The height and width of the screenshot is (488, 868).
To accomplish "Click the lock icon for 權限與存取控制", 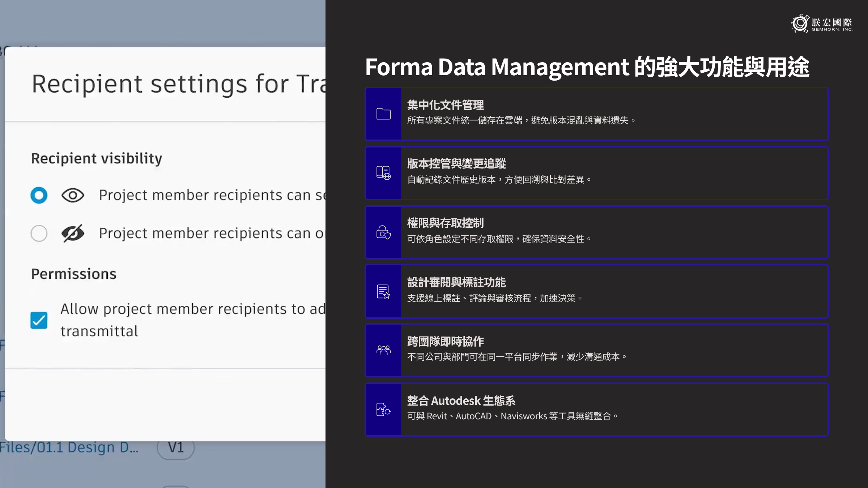I will [x=383, y=232].
